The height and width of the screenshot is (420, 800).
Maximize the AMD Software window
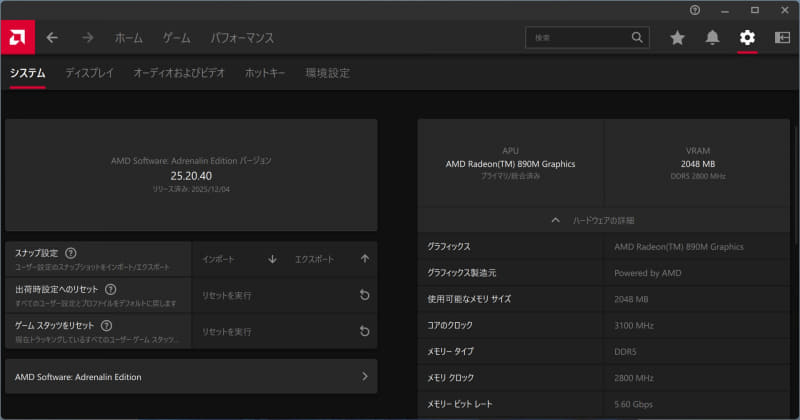tap(755, 10)
